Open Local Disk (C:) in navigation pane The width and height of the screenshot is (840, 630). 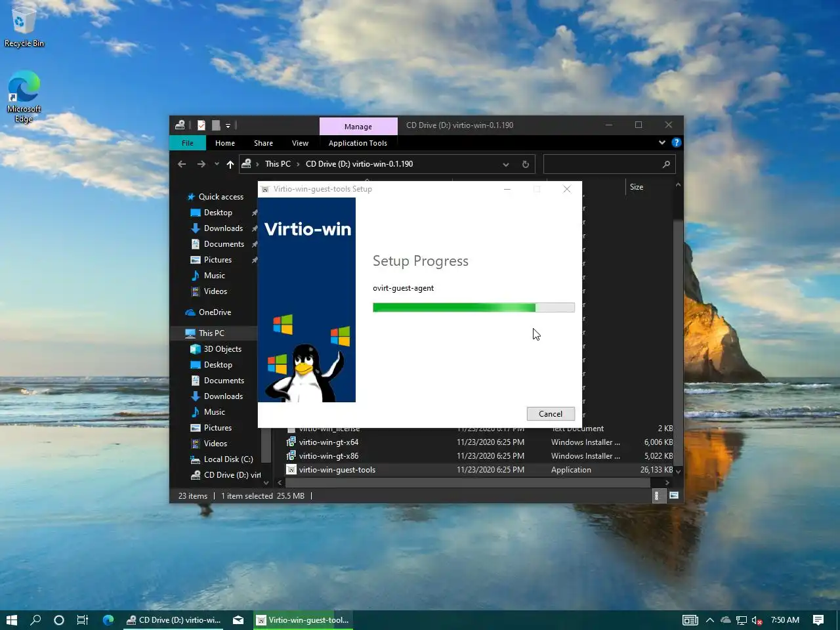click(x=228, y=459)
